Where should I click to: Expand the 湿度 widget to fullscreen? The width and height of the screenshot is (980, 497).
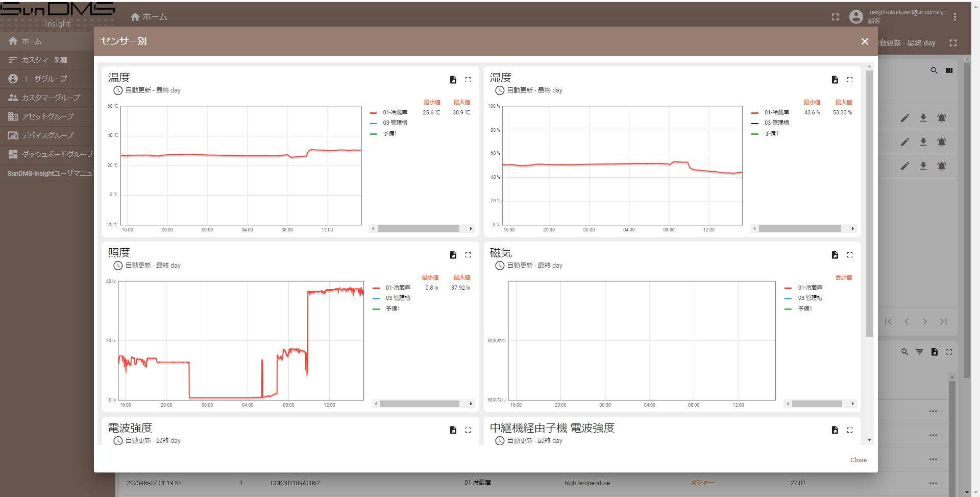pos(850,80)
